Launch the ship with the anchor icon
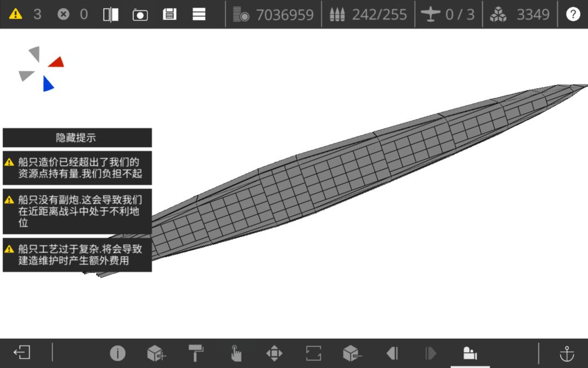Screen dimensions: 588x368 coord(567,353)
